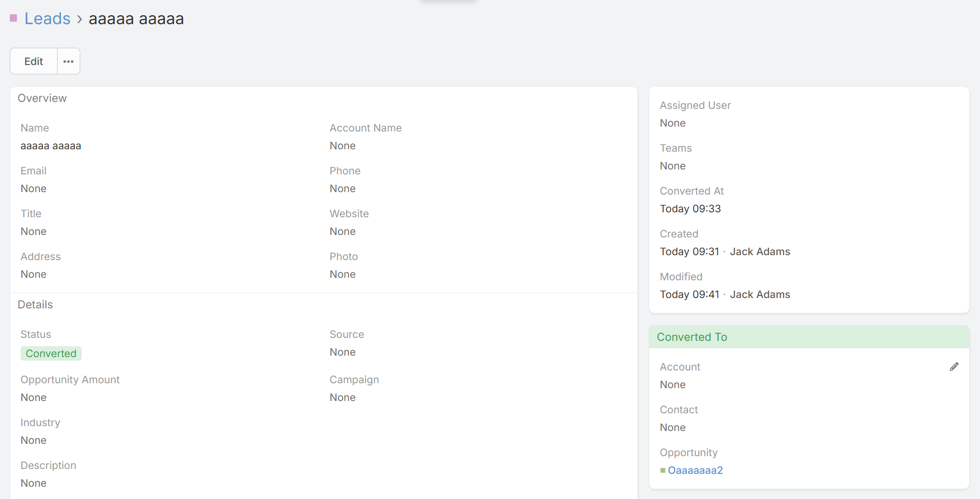The height and width of the screenshot is (499, 980).
Task: Click the page title aaaaa aaaaa
Action: coord(136,19)
